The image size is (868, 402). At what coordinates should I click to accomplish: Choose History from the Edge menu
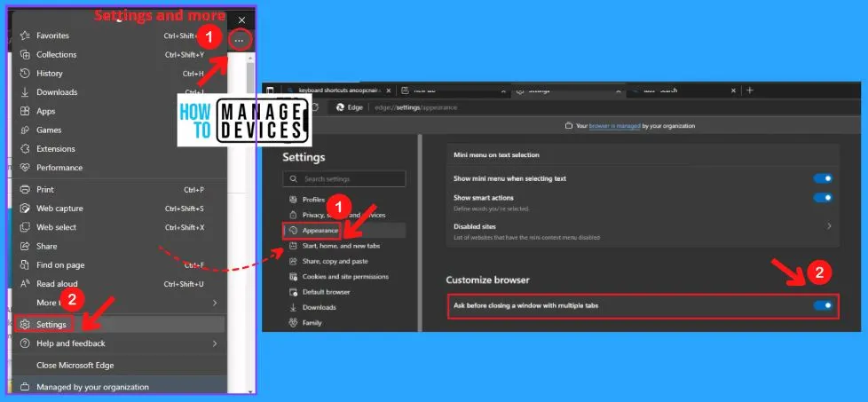pos(119,73)
